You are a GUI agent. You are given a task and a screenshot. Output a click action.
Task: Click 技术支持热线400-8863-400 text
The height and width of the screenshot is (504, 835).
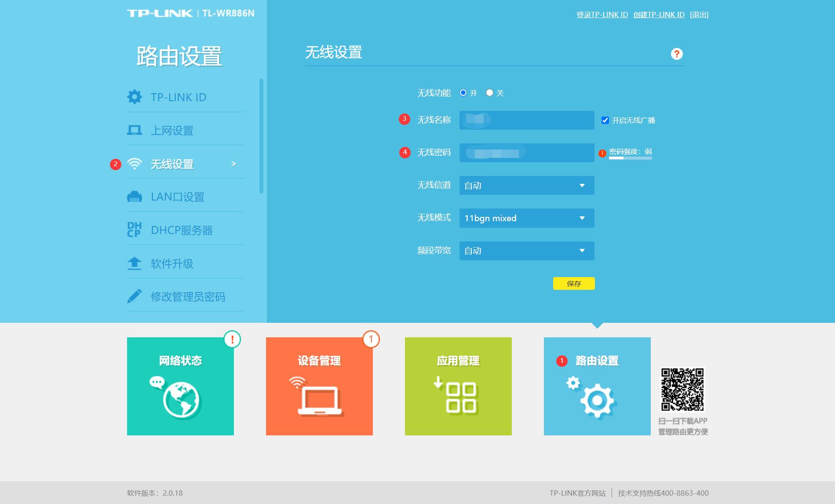[663, 493]
